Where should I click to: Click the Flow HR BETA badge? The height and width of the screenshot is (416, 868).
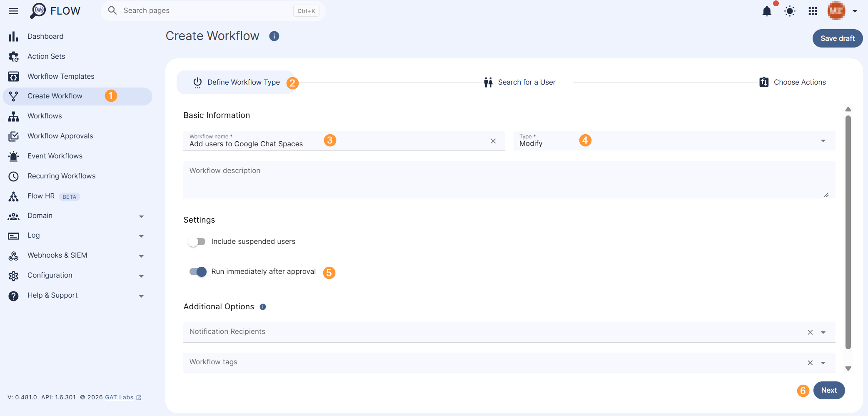click(x=69, y=197)
